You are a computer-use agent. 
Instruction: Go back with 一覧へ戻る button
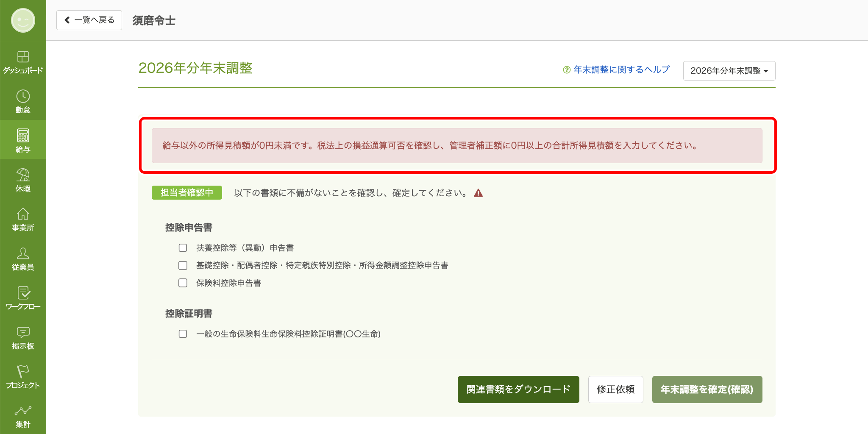pyautogui.click(x=89, y=20)
